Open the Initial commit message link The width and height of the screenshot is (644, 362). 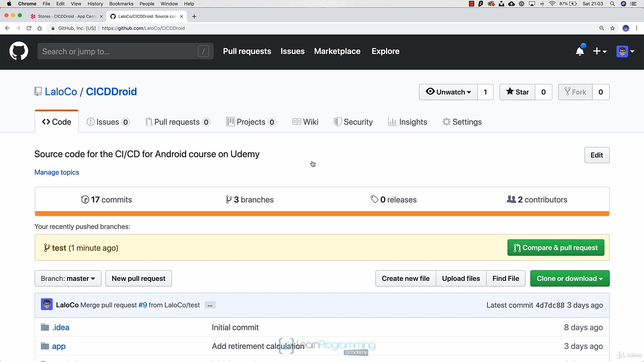tap(235, 327)
